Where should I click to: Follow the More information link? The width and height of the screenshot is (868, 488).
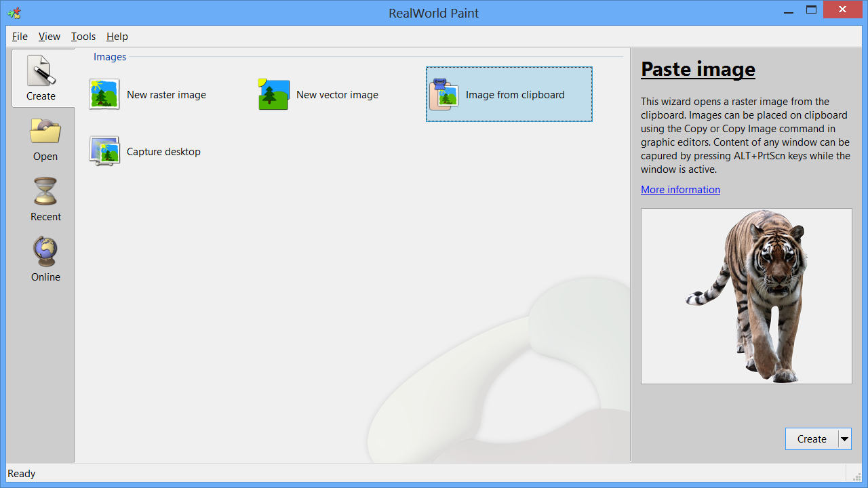click(680, 190)
